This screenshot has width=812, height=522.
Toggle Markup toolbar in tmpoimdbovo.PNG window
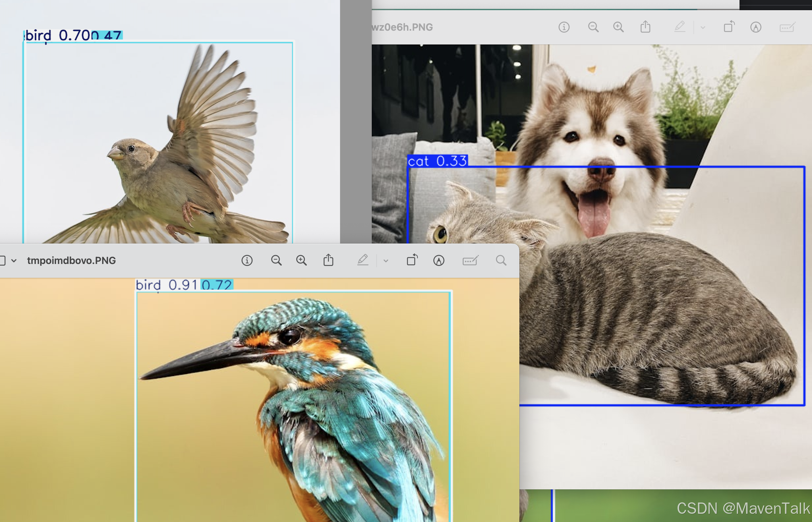tap(439, 261)
